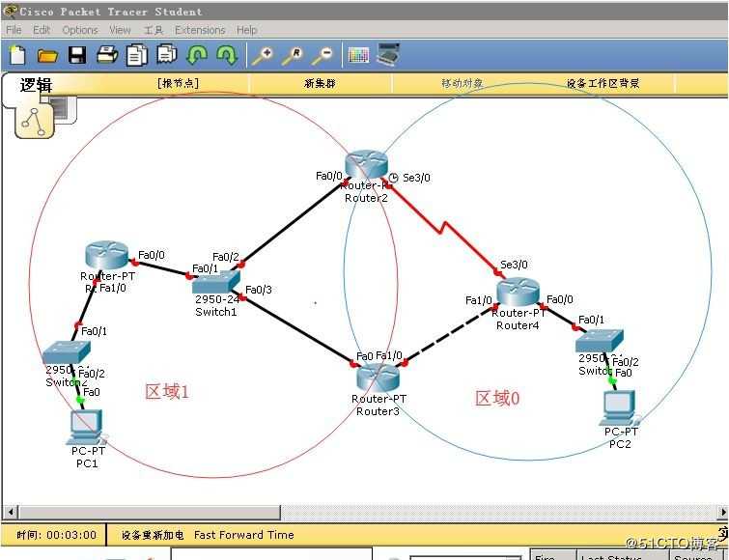Select the PC1 computer icon
The height and width of the screenshot is (560, 729).
87,427
